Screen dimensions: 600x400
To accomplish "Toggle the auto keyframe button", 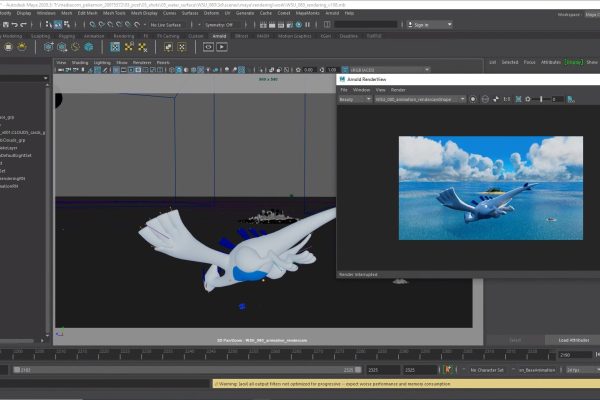I will (x=447, y=370).
